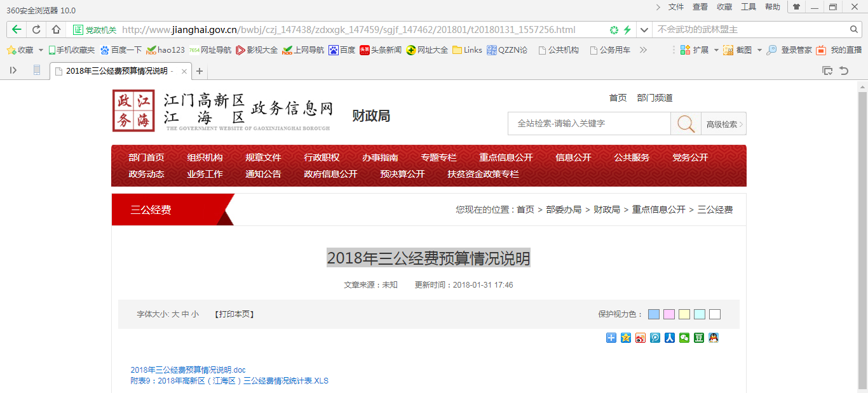The width and height of the screenshot is (868, 393).
Task: Open 重点信息公开 in the breadcrumb
Action: (x=658, y=210)
